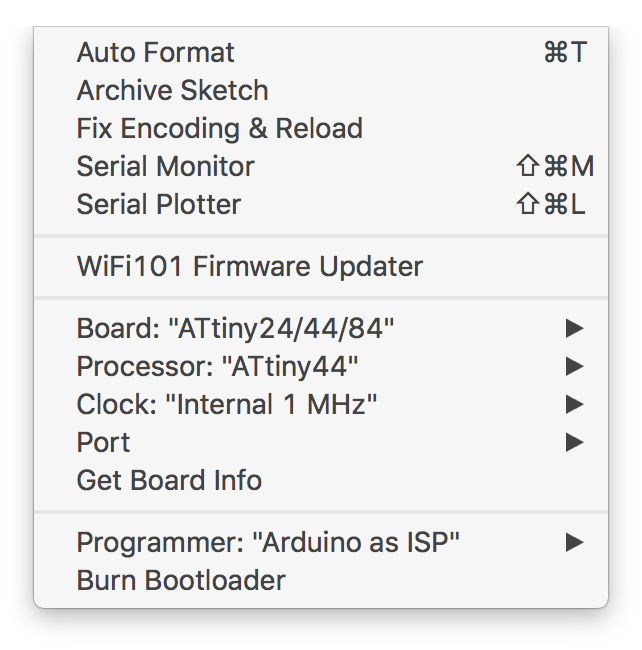Open the Board "ATtiny24/44/84" submenu
This screenshot has height=650, width=642.
point(321,328)
